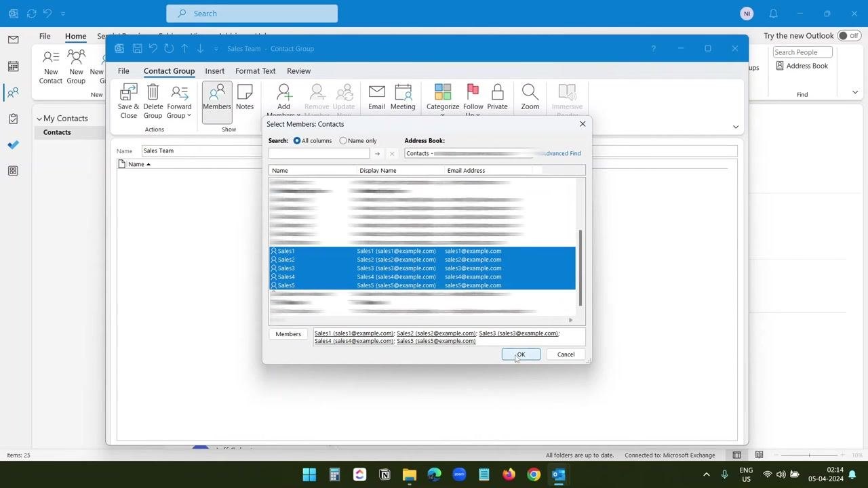868x488 pixels.
Task: Confirm selection with OK button
Action: (521, 354)
